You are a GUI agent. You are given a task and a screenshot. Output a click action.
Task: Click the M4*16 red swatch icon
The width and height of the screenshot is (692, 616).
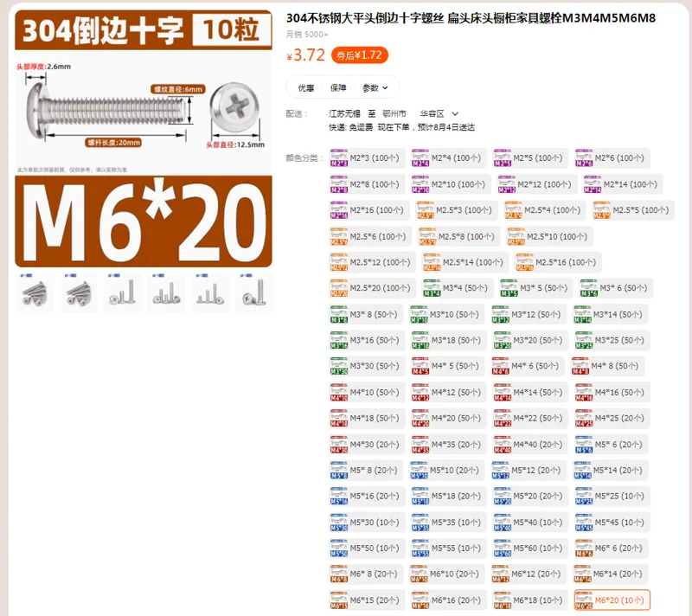click(584, 392)
